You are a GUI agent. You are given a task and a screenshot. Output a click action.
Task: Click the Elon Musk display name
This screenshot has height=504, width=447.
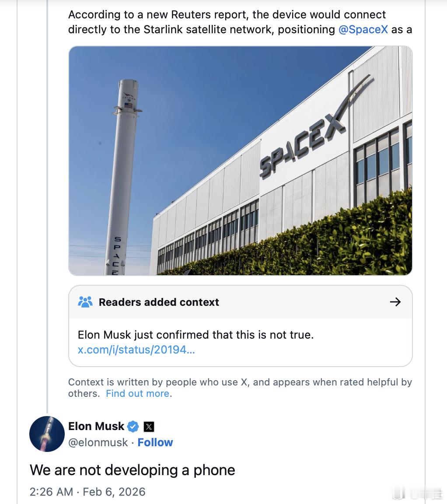click(96, 426)
